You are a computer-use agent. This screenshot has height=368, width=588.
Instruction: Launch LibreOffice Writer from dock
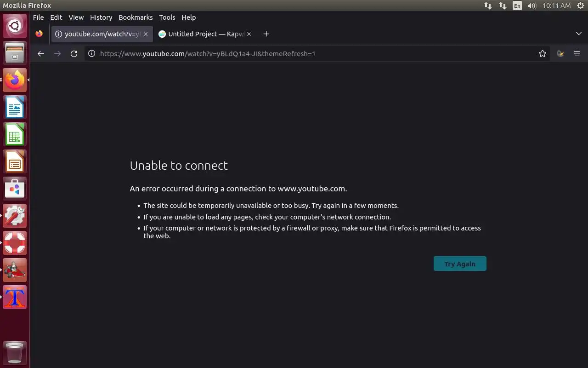15,107
